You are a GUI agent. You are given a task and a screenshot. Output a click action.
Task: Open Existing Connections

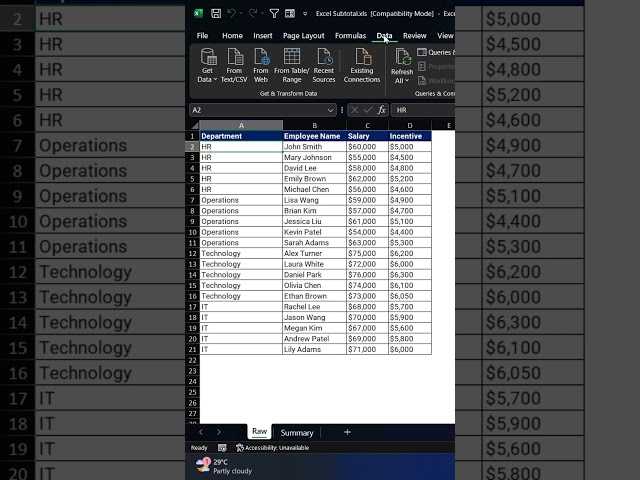(x=362, y=65)
